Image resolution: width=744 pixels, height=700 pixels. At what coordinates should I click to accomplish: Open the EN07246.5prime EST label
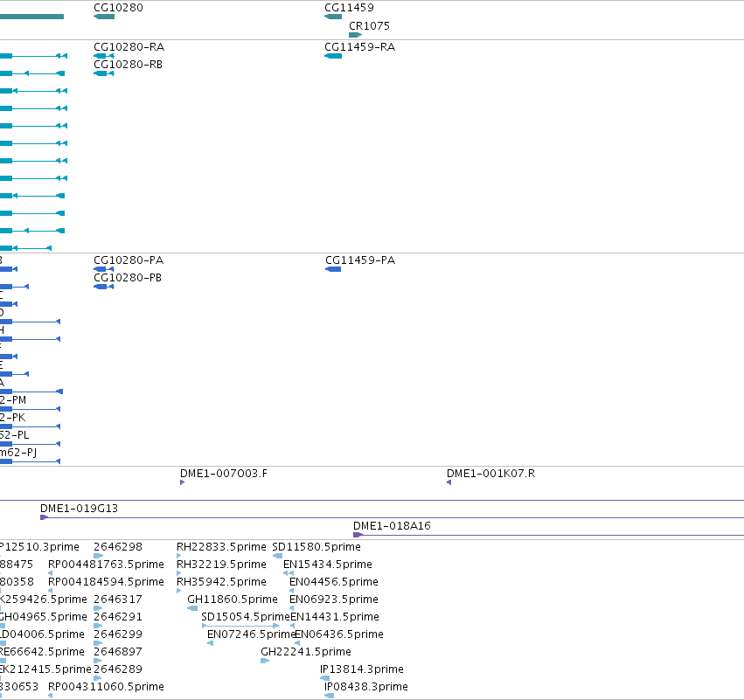click(x=252, y=634)
